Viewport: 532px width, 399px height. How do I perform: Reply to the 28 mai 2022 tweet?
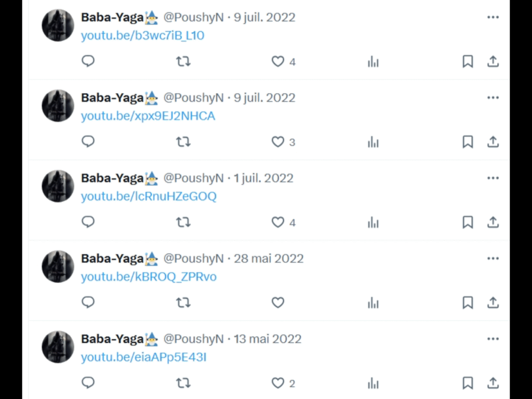[x=88, y=302]
